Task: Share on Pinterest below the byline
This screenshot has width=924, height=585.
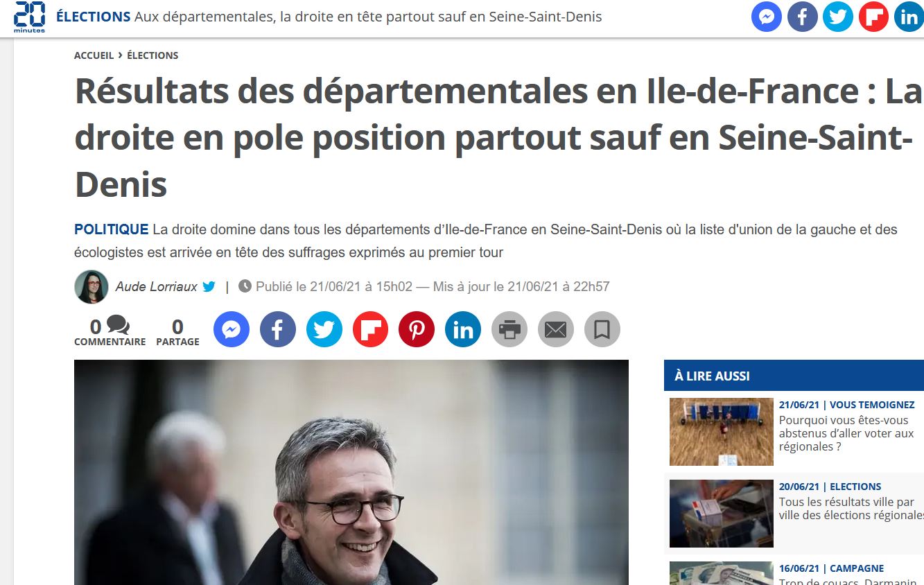Action: click(x=417, y=329)
